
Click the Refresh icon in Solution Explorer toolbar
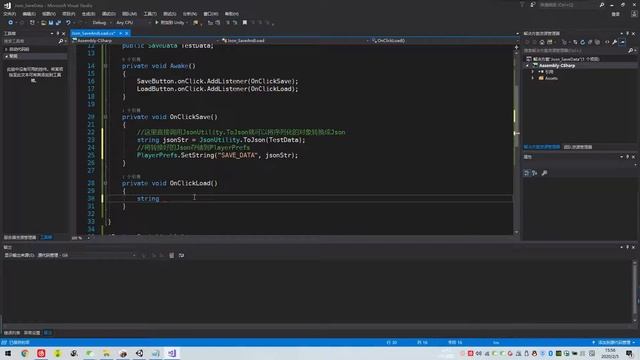(x=582, y=42)
